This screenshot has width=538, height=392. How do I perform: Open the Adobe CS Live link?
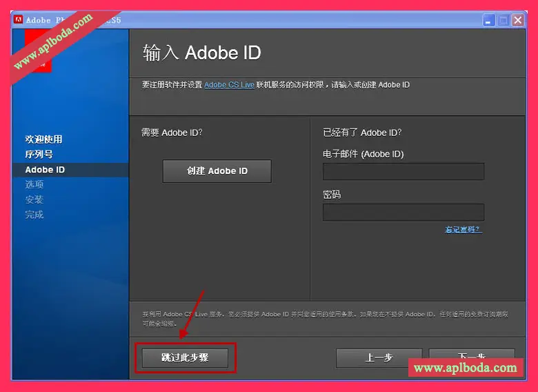229,85
